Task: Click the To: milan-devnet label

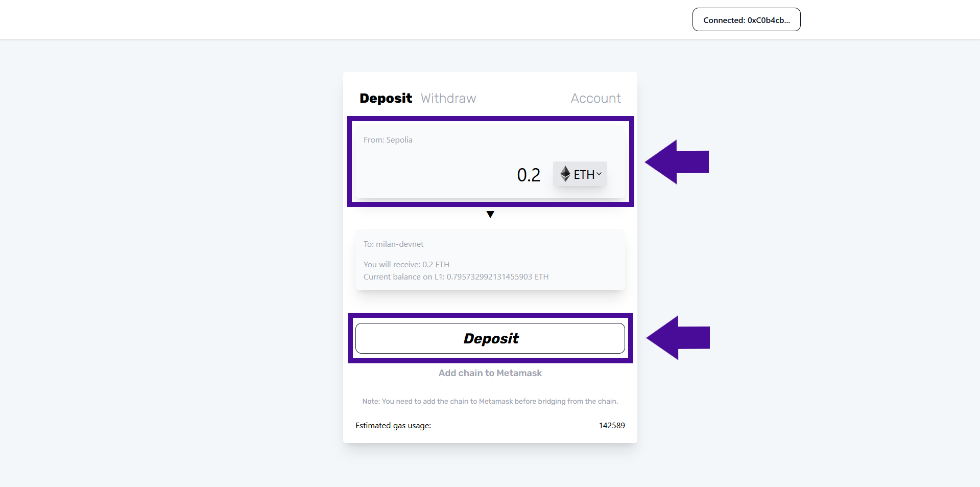Action: 393,244
